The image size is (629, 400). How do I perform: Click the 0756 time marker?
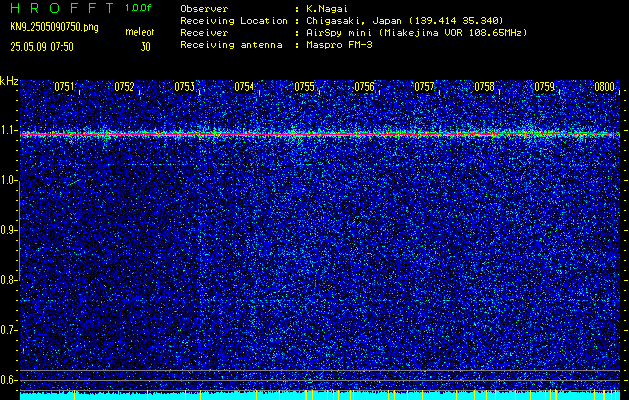pos(364,87)
